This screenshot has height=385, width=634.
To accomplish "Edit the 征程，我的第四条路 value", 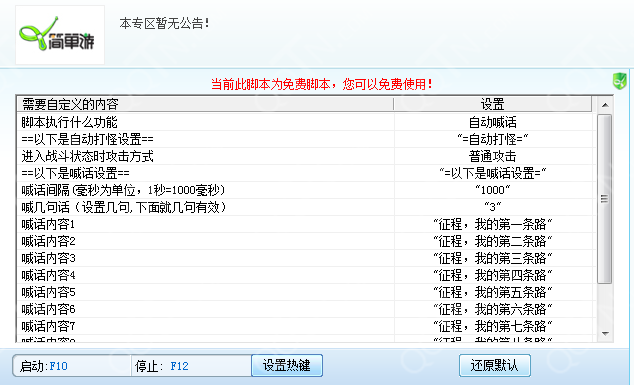I will (492, 275).
